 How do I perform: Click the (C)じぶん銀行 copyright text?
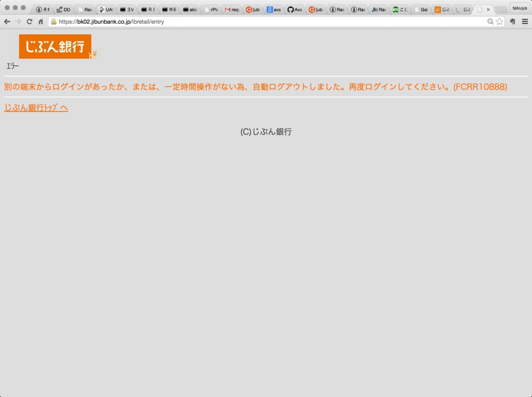[x=266, y=132]
